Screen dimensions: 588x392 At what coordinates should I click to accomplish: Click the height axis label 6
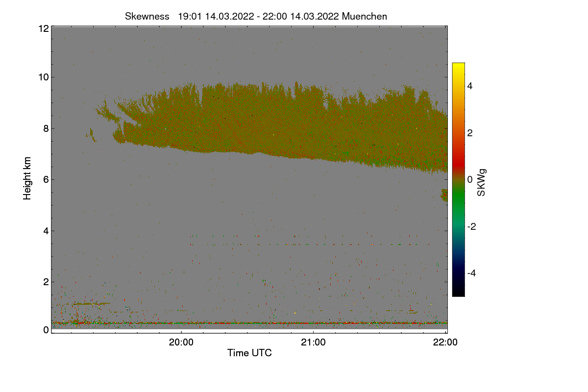tap(46, 179)
